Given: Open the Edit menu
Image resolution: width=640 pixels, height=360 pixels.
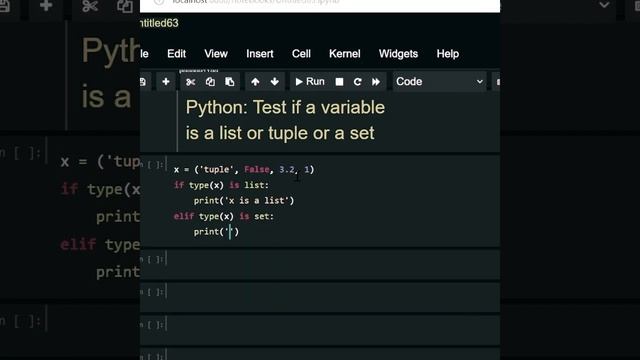Looking at the screenshot, I should pyautogui.click(x=176, y=54).
